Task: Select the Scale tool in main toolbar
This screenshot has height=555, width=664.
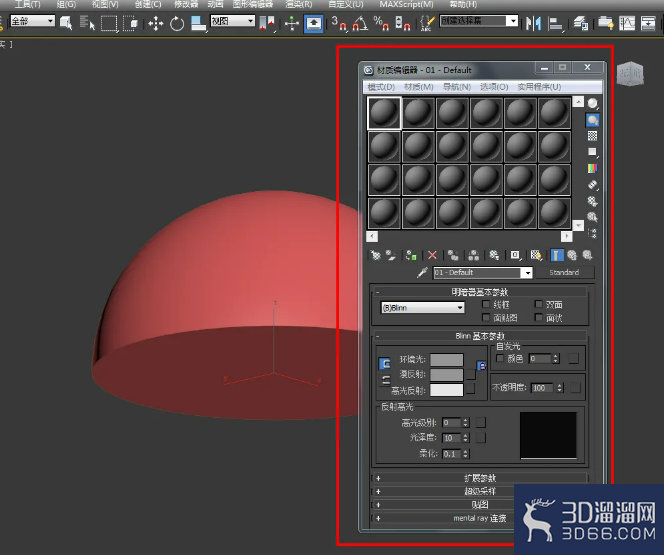Action: point(198,23)
